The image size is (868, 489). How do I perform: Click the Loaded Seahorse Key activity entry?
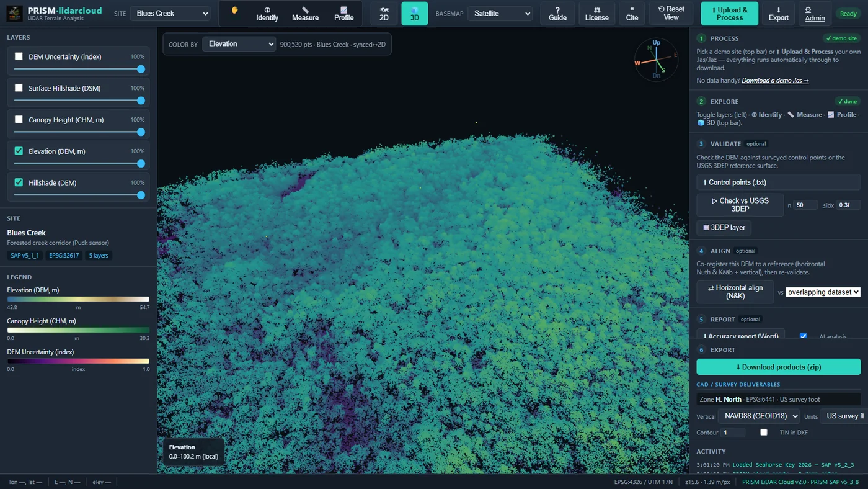click(775, 464)
